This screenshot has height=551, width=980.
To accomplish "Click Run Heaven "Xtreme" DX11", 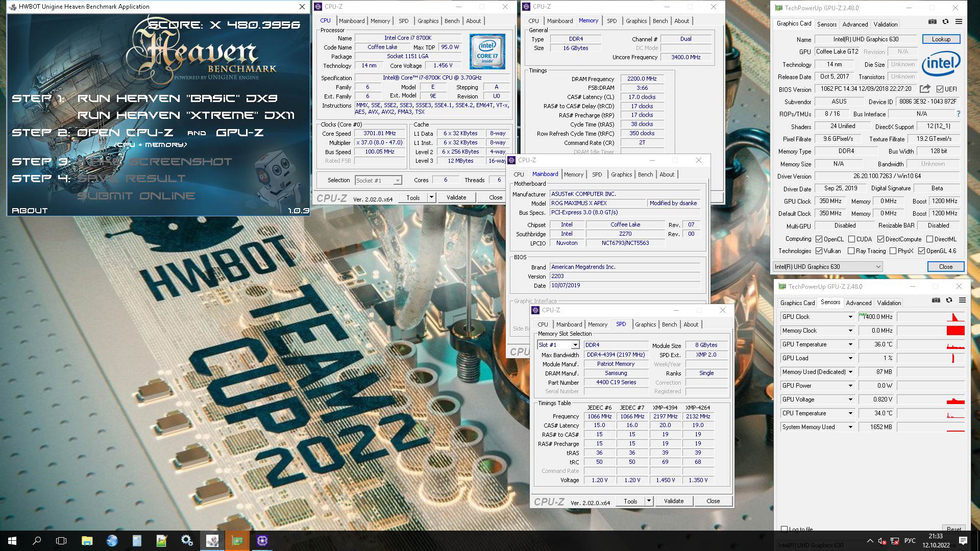I will (x=186, y=115).
